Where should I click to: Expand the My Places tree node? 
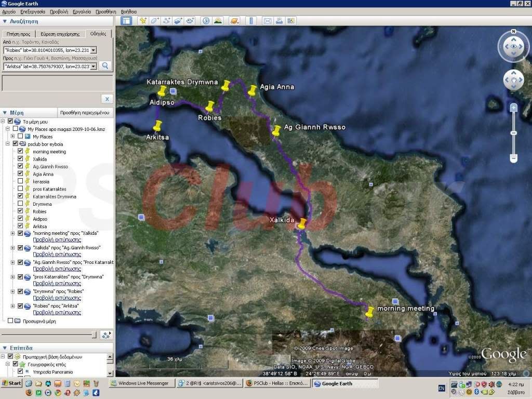click(x=12, y=137)
